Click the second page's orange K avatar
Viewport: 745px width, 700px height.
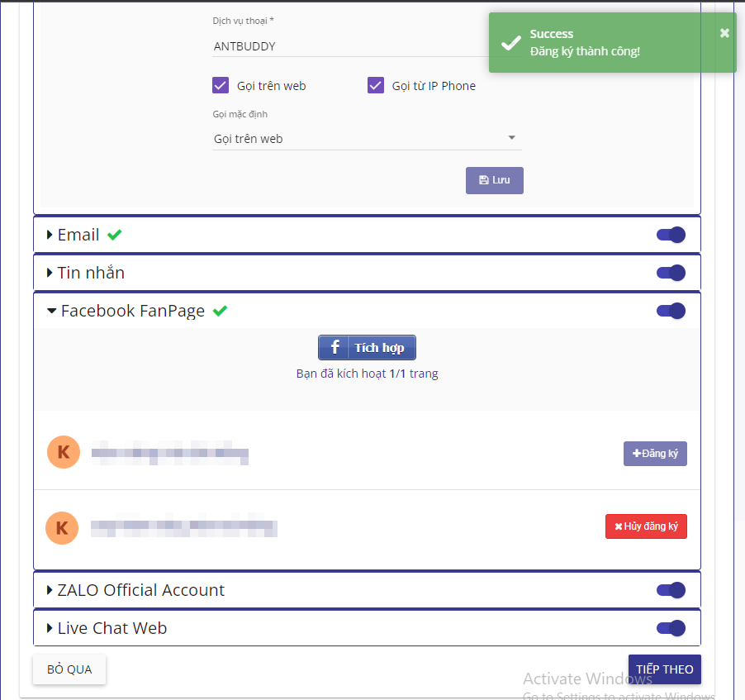62,528
